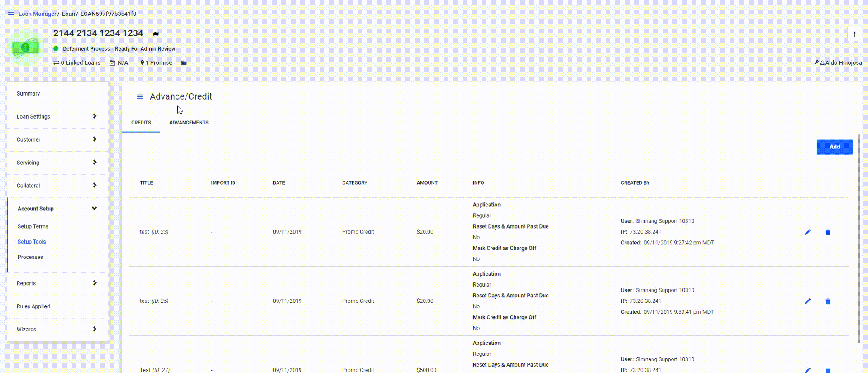Click the title test (ID: 25)
This screenshot has height=373, width=868.
[x=154, y=301]
